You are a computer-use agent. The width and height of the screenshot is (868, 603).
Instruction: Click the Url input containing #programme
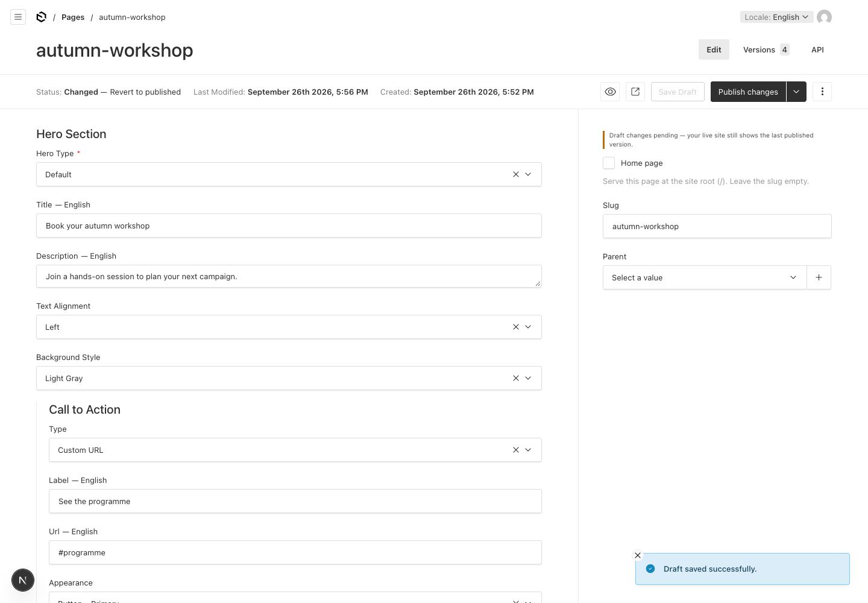coord(295,552)
